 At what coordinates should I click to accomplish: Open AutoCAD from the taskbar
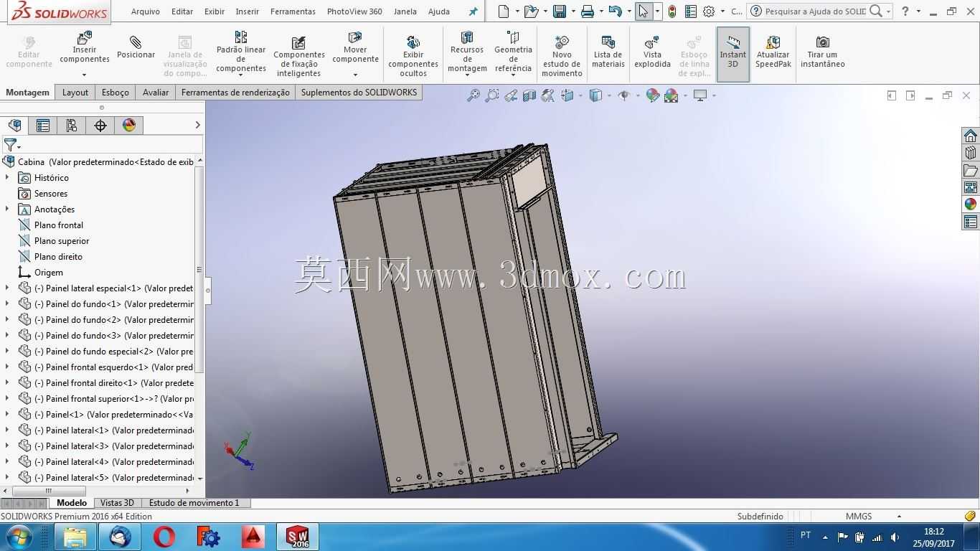coord(253,537)
